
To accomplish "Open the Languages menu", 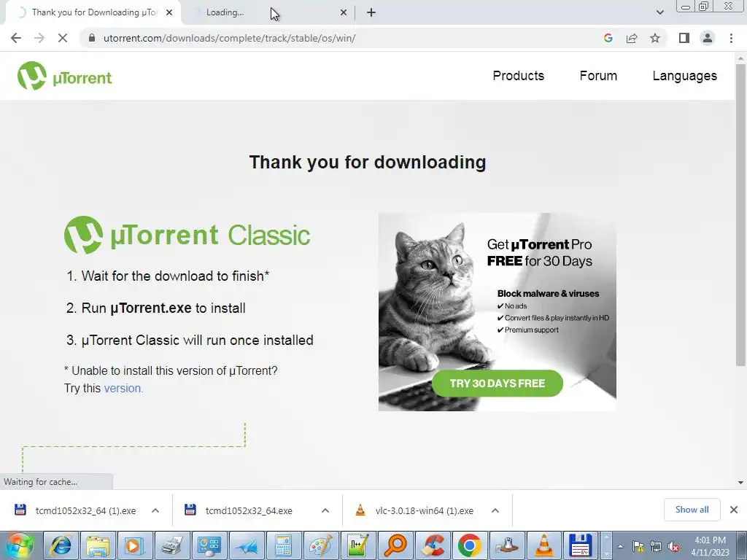I will [684, 76].
